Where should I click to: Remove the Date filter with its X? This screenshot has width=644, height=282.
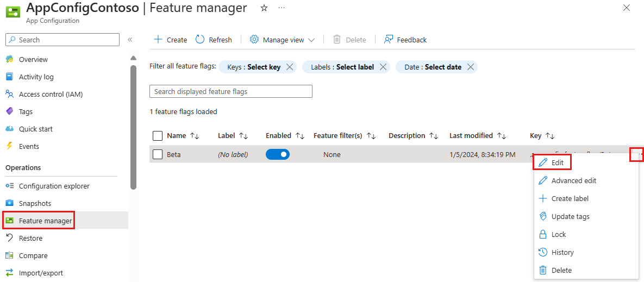[x=471, y=67]
